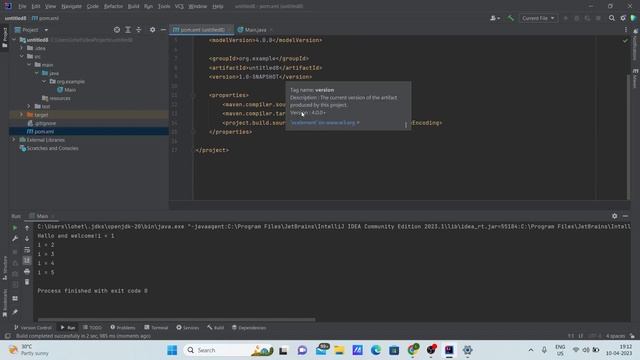This screenshot has height=360, width=640.
Task: Open the user account dropdown
Action: tap(495, 18)
